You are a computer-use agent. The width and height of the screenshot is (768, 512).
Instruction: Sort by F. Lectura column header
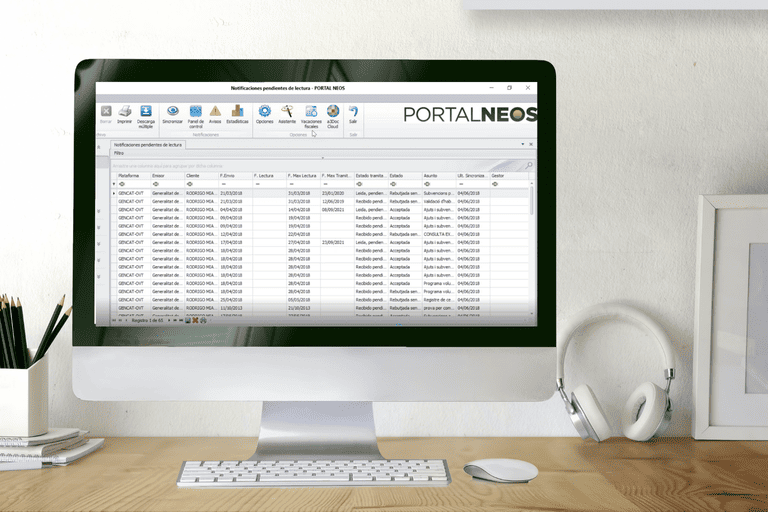coord(269,175)
